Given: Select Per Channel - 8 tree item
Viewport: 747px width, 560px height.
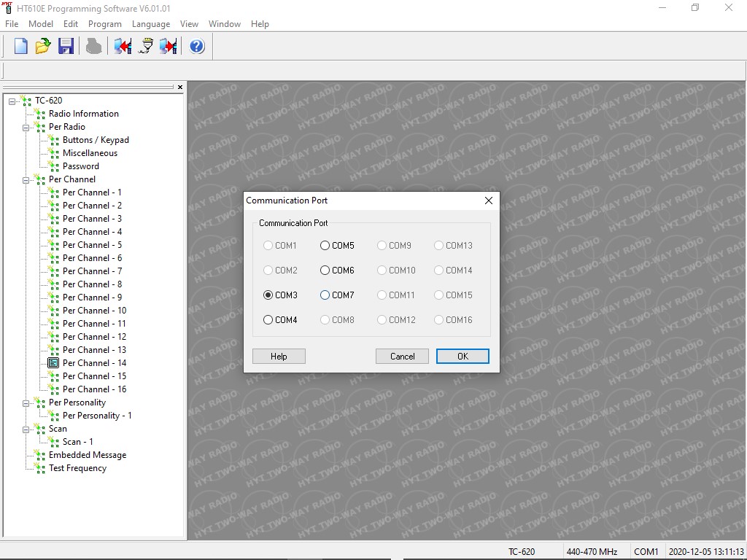Looking at the screenshot, I should pos(93,284).
